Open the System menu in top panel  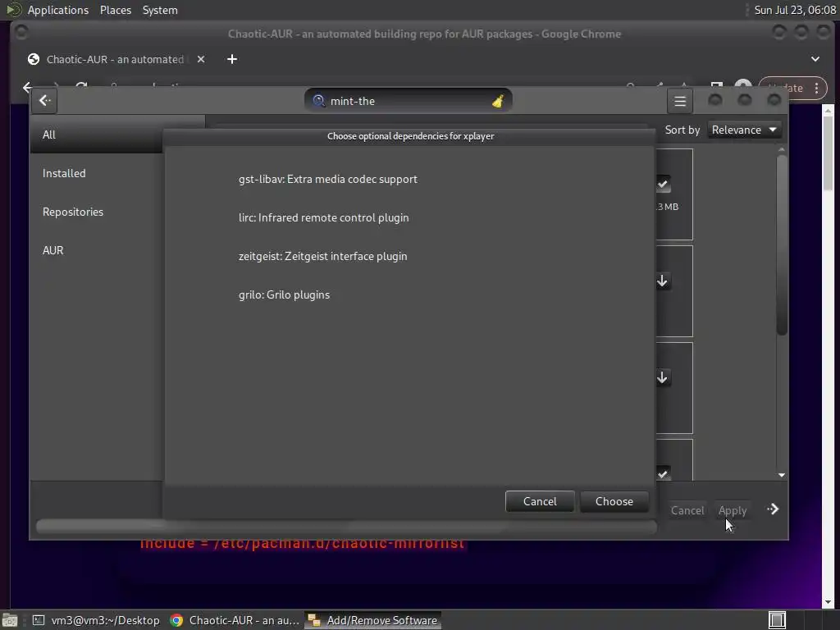(x=160, y=10)
